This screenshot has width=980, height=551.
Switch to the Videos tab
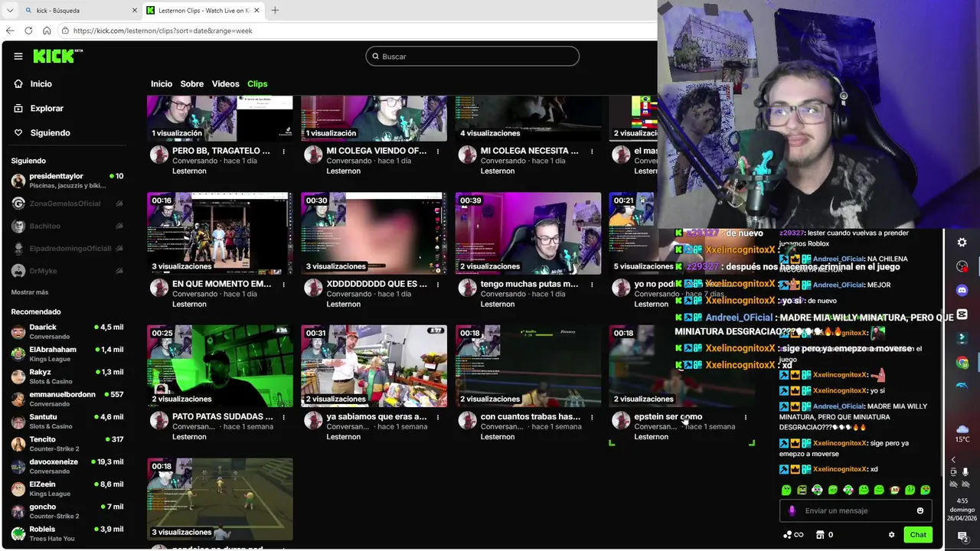pos(225,83)
